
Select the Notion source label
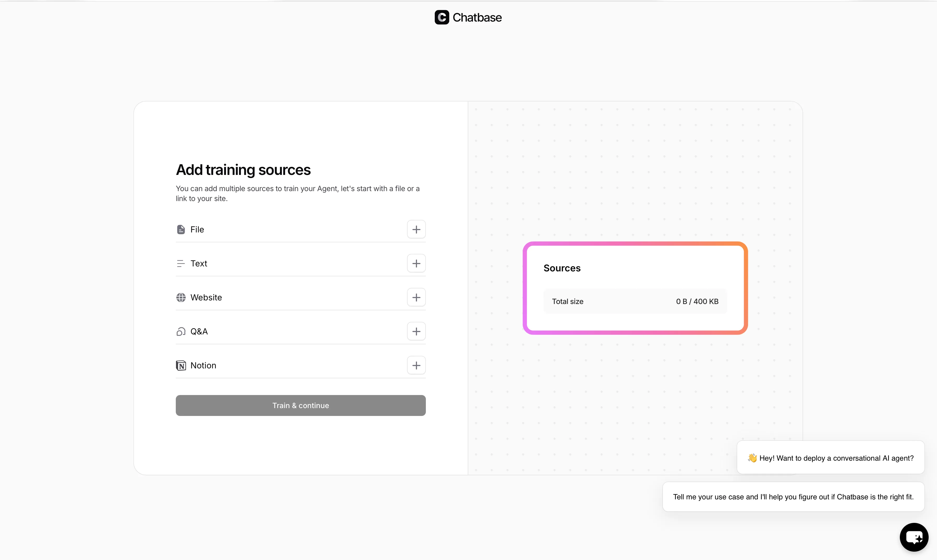coord(203,365)
